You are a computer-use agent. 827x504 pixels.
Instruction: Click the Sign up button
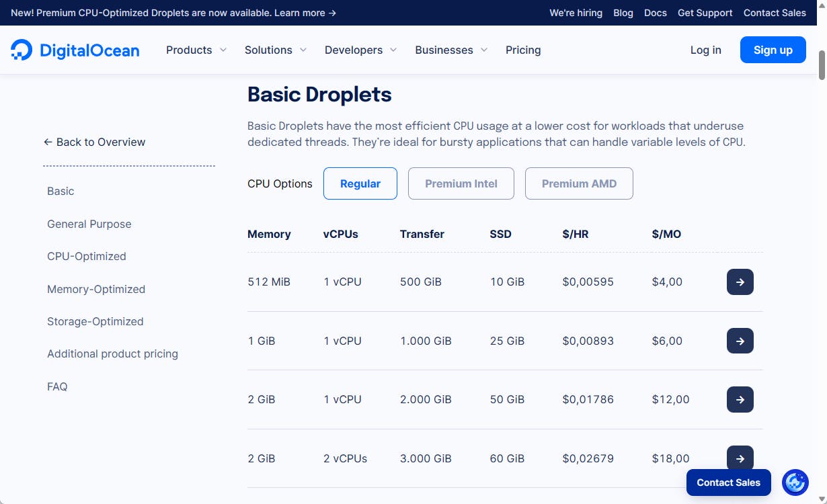[773, 50]
